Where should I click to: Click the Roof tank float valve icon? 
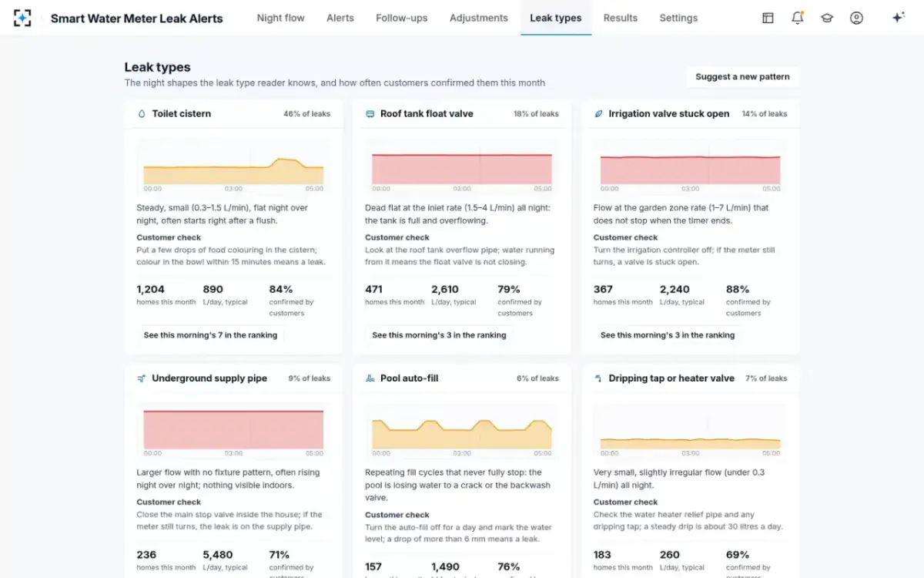pyautogui.click(x=370, y=113)
